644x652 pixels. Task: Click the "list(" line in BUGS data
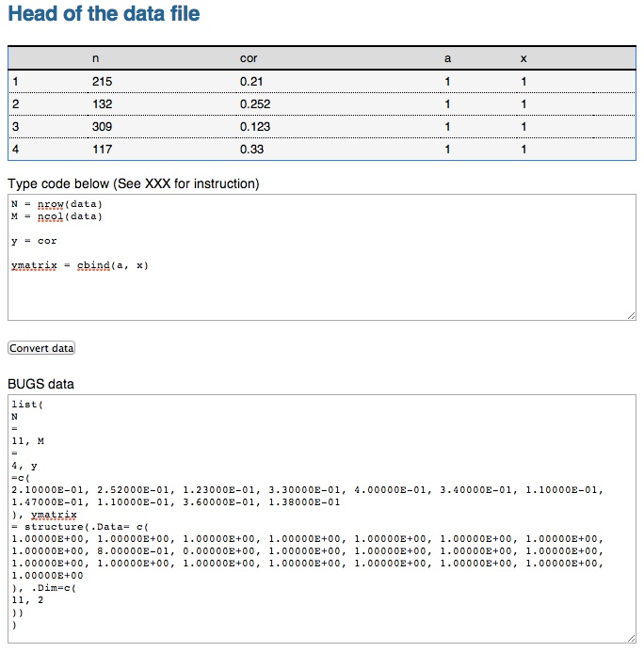28,403
